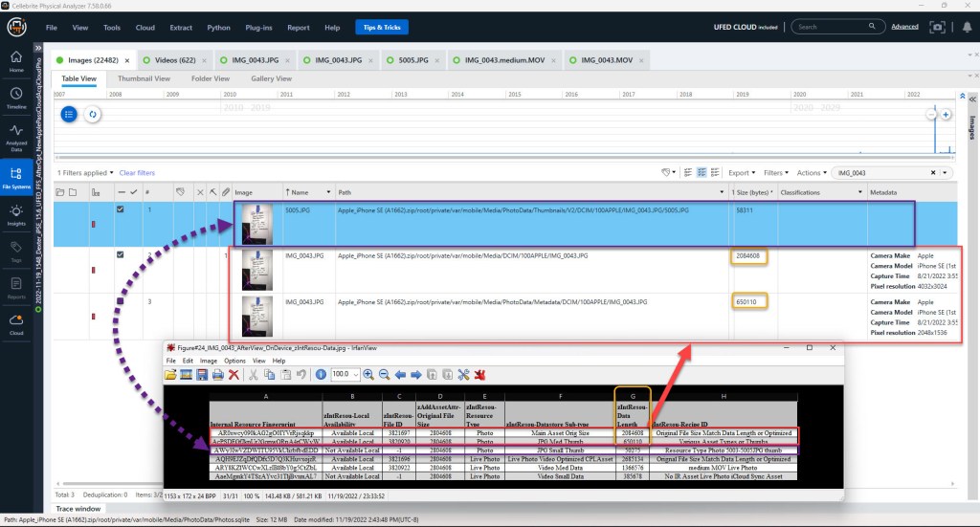980x527 pixels.
Task: Go to Insights in the sidebar
Action: [x=16, y=212]
